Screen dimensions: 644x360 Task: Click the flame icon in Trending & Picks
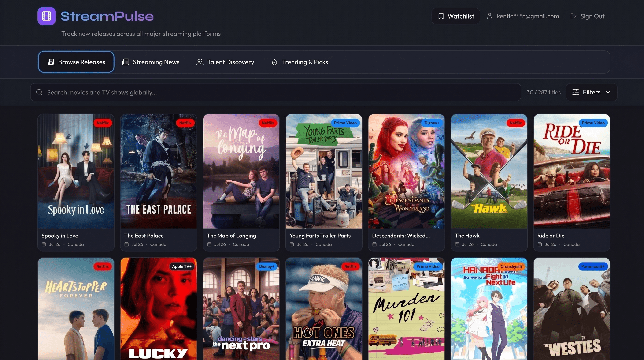[274, 62]
